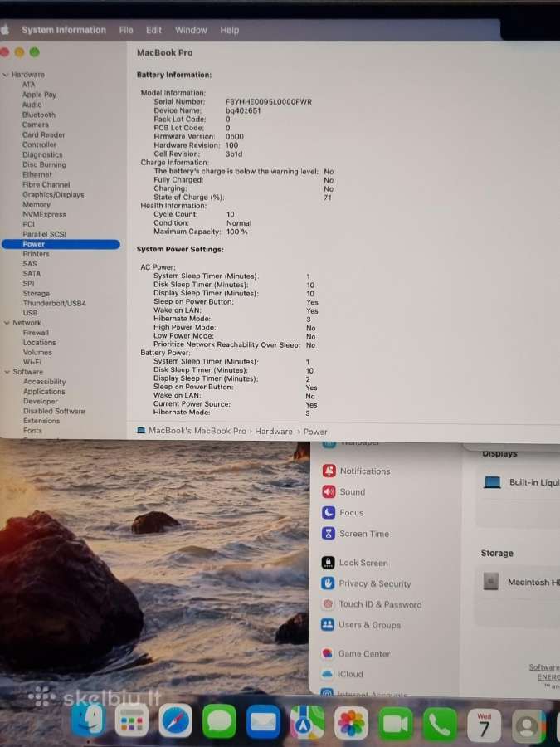Collapse the Software section in sidebar
The height and width of the screenshot is (747, 560).
coord(7,372)
